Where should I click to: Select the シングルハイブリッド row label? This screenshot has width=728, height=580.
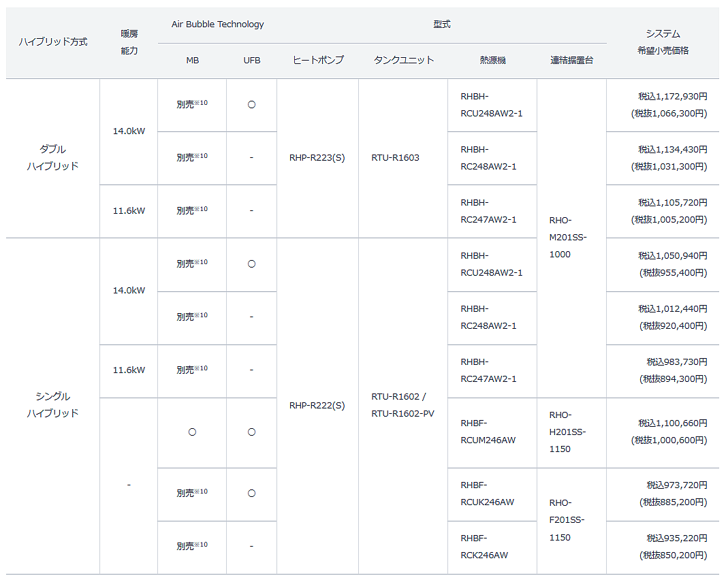[52, 405]
